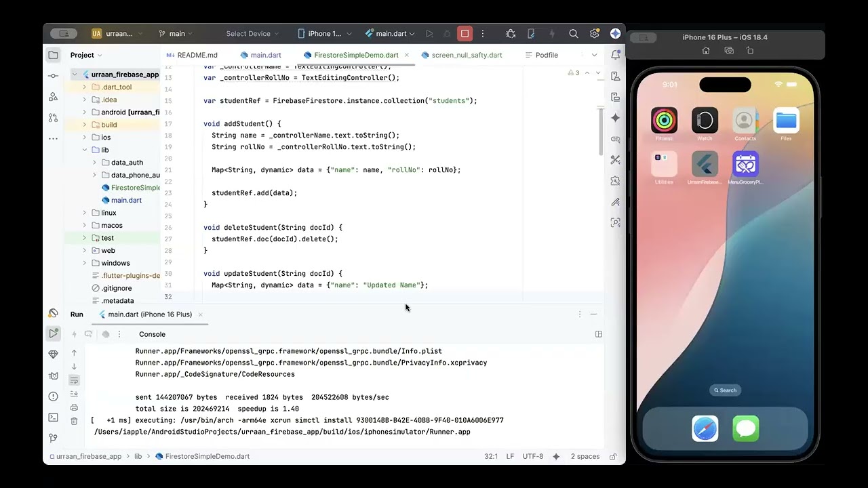Select the Console tab
Viewport: 868px width, 488px height.
click(x=152, y=334)
